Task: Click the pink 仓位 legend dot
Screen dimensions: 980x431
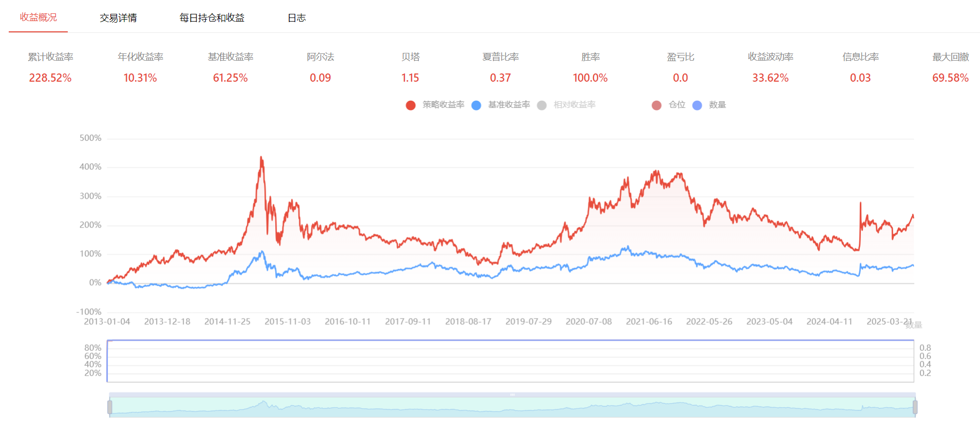Action: [x=656, y=105]
